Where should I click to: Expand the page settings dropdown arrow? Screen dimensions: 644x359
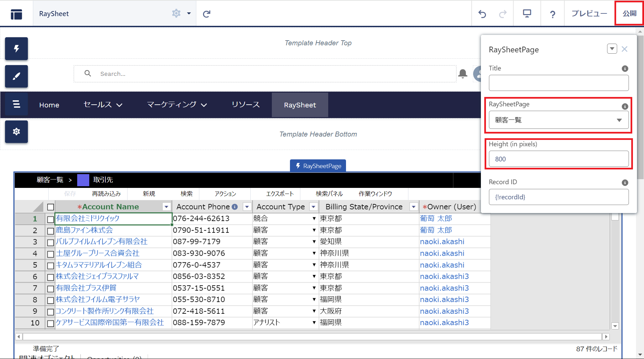pyautogui.click(x=189, y=13)
